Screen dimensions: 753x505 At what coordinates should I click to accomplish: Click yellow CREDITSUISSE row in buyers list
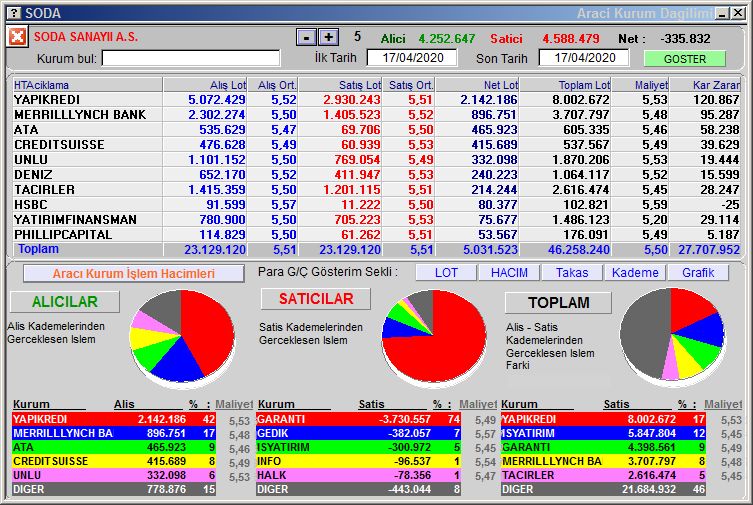click(x=114, y=461)
